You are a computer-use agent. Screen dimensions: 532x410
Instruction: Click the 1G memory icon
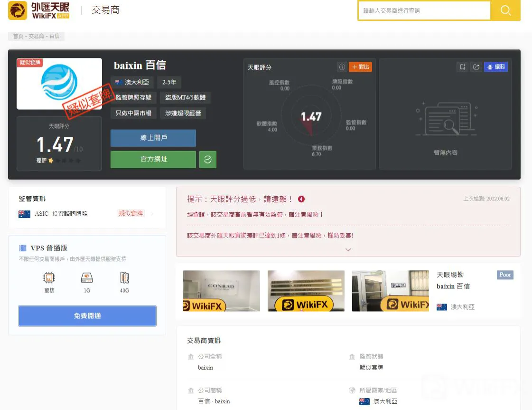[87, 278]
